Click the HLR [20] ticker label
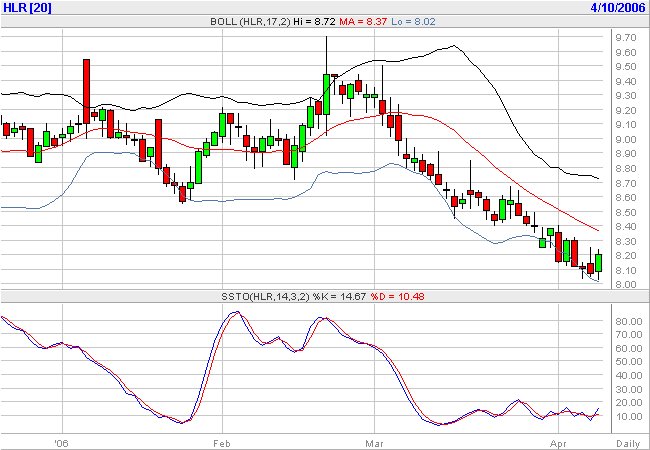650x450 pixels. pos(27,7)
